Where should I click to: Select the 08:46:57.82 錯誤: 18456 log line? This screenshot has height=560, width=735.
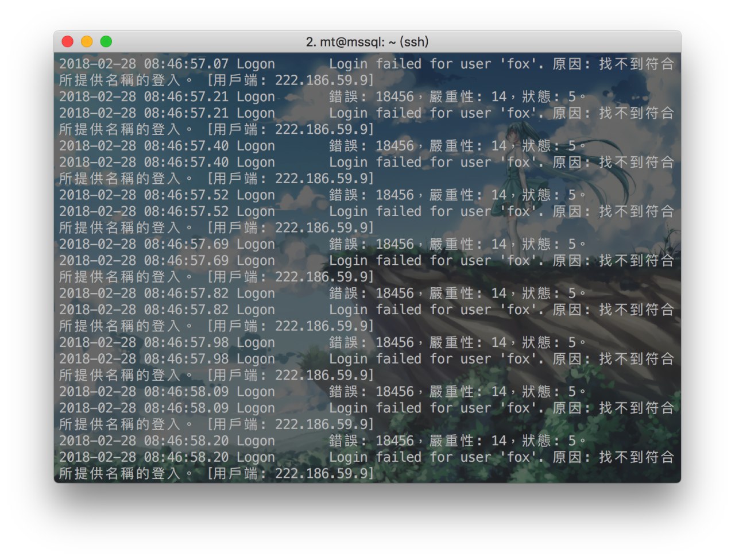click(322, 293)
